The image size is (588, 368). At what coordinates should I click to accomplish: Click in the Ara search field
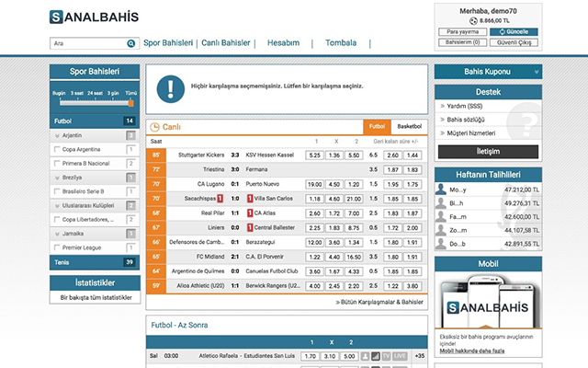click(86, 43)
